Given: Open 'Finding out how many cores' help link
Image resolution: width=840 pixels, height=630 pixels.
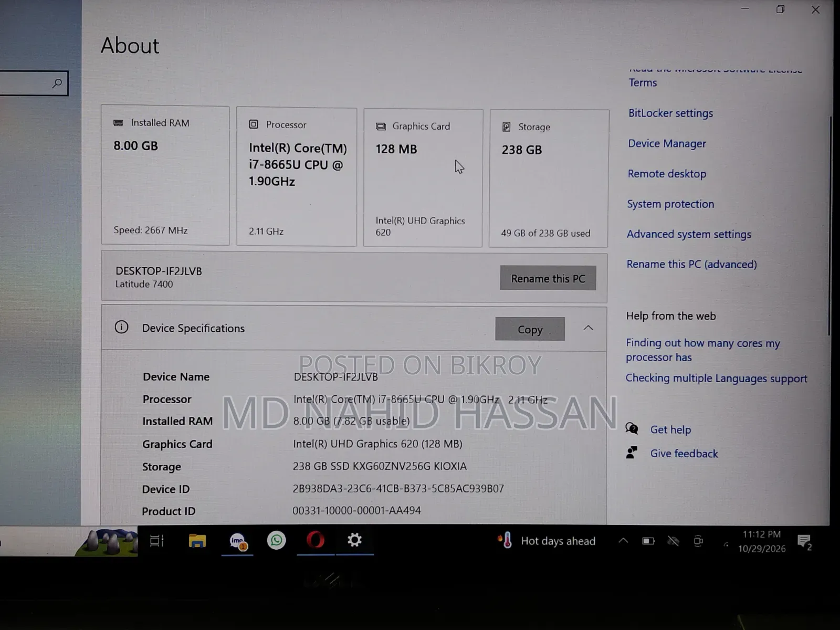Looking at the screenshot, I should coord(703,350).
